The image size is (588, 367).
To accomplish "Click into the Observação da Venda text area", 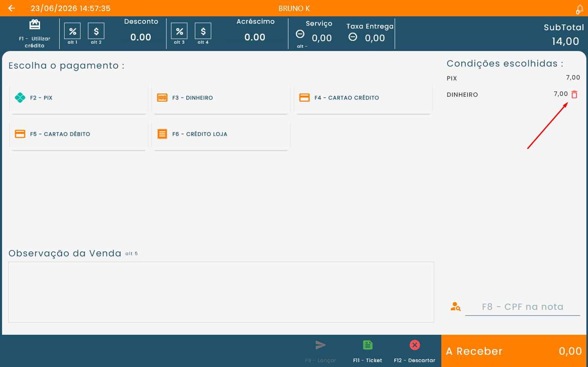I will tap(221, 292).
